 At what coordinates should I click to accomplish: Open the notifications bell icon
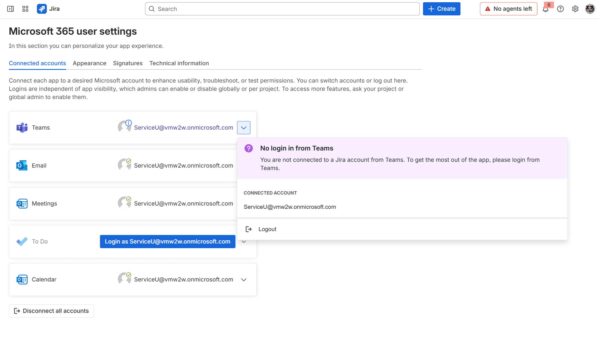pyautogui.click(x=545, y=9)
